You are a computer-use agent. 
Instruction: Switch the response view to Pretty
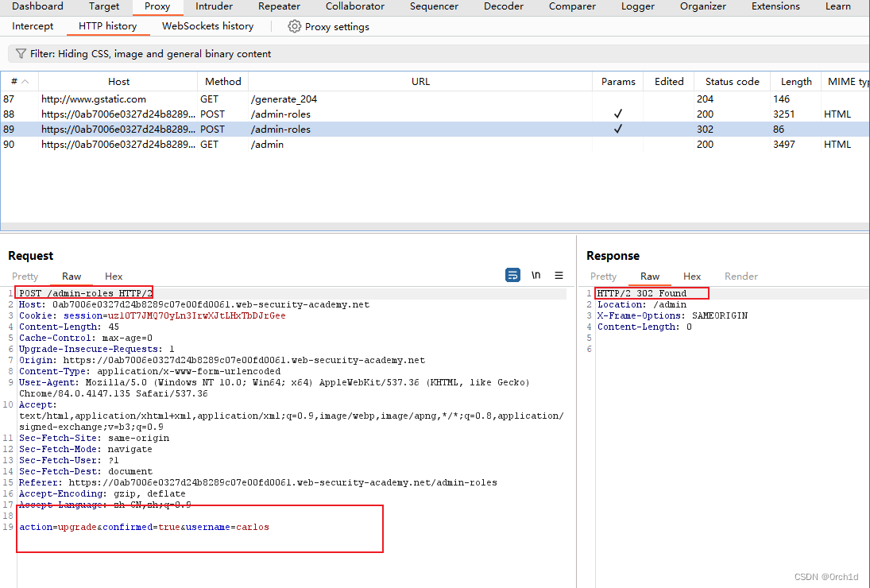click(x=603, y=276)
